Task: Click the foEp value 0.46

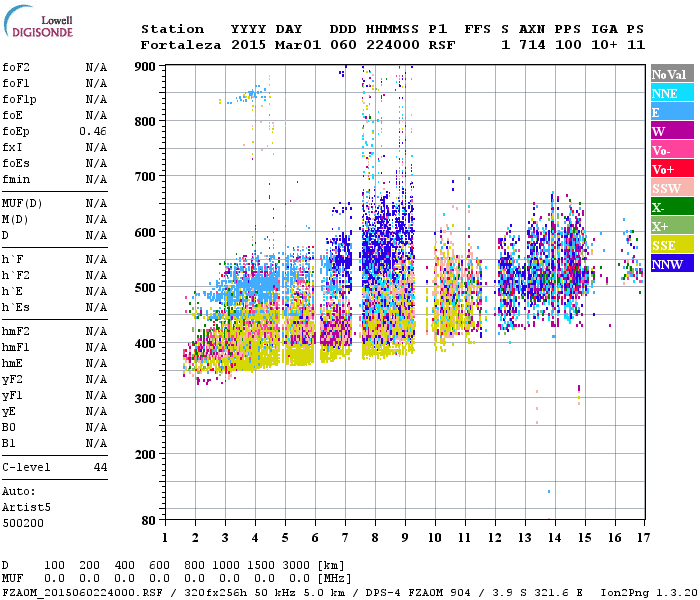Action: pos(93,131)
